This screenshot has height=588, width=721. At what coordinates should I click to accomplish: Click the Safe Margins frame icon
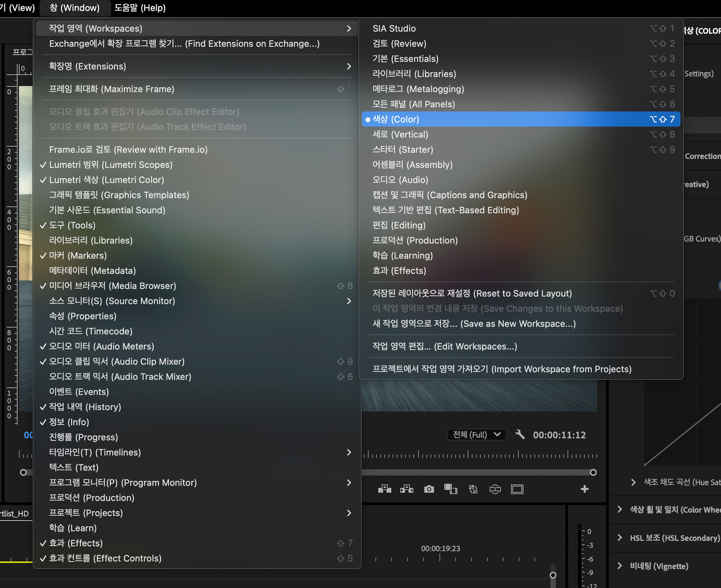point(517,489)
